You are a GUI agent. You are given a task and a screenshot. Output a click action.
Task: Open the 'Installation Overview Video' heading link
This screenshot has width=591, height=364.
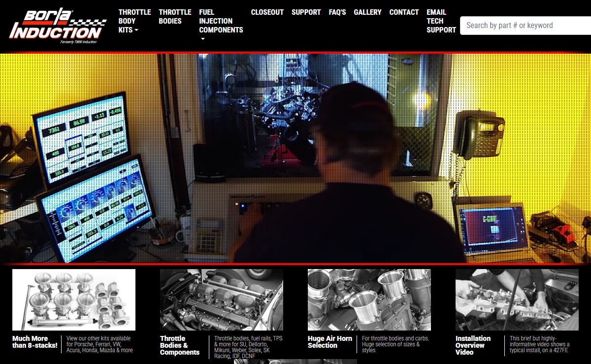(x=473, y=345)
